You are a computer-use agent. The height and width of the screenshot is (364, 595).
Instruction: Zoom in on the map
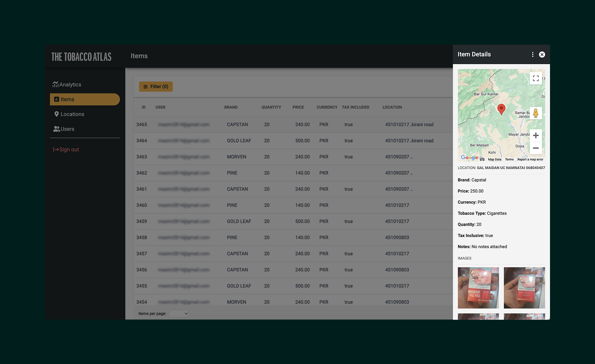click(536, 135)
